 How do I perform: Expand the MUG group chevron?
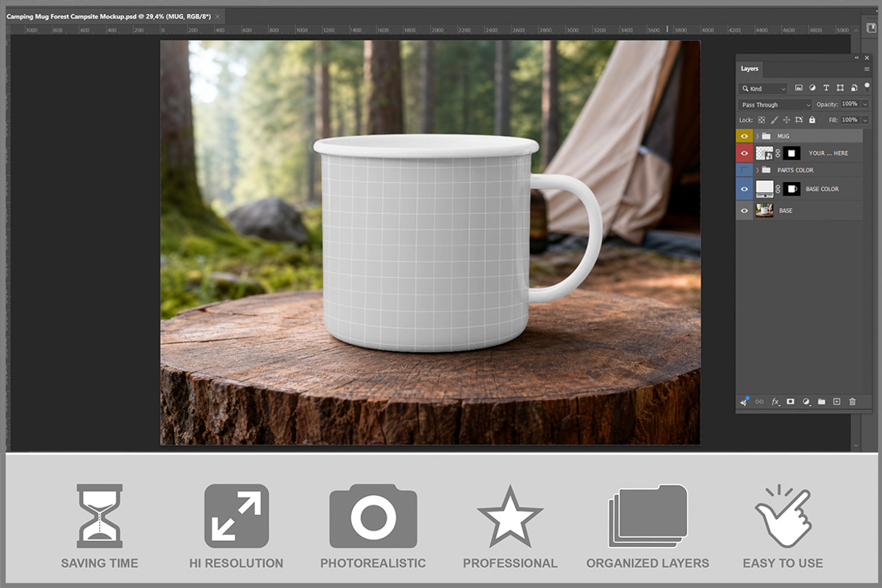coord(757,136)
